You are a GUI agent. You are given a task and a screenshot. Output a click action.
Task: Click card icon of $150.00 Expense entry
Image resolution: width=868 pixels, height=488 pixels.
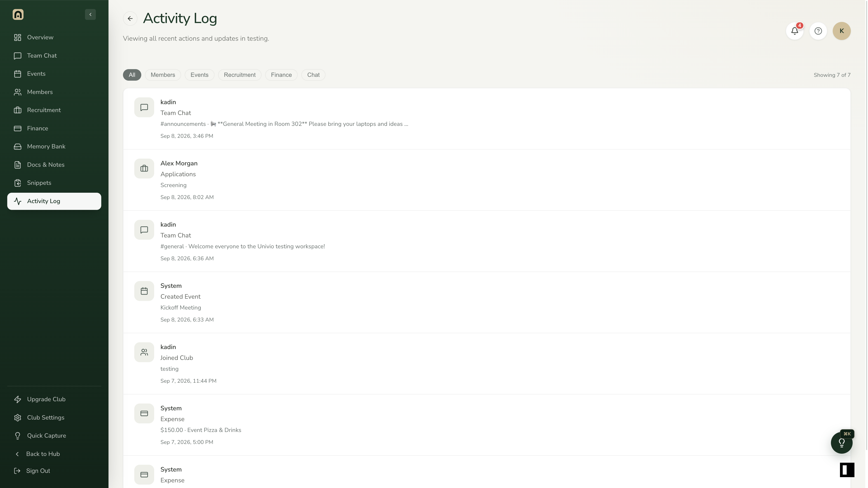144,414
